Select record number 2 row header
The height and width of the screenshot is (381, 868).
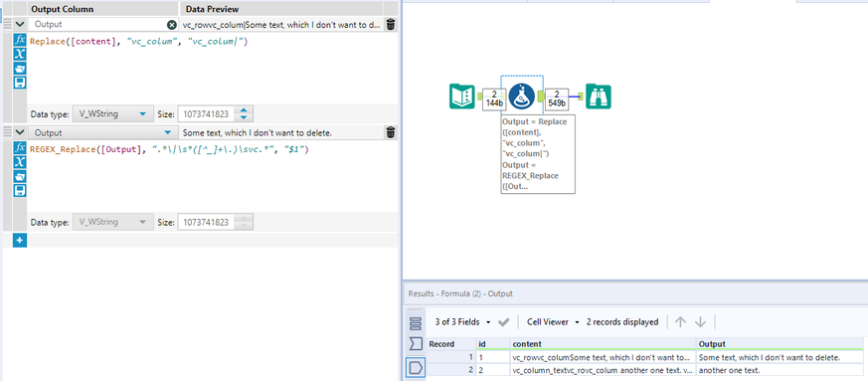[451, 369]
